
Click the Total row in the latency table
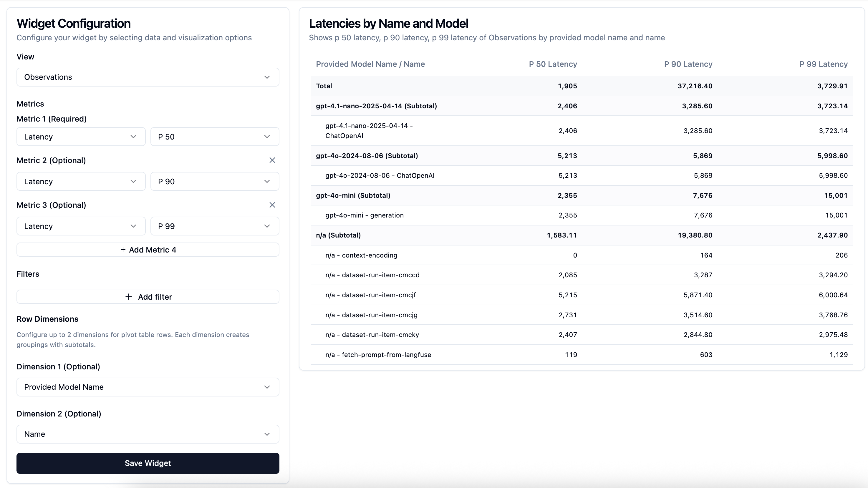coord(506,86)
